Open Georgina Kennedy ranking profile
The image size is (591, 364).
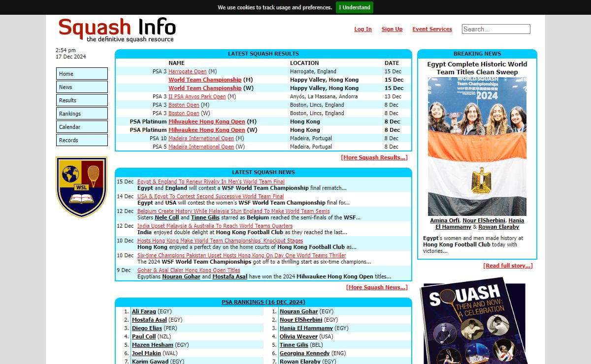coord(305,353)
